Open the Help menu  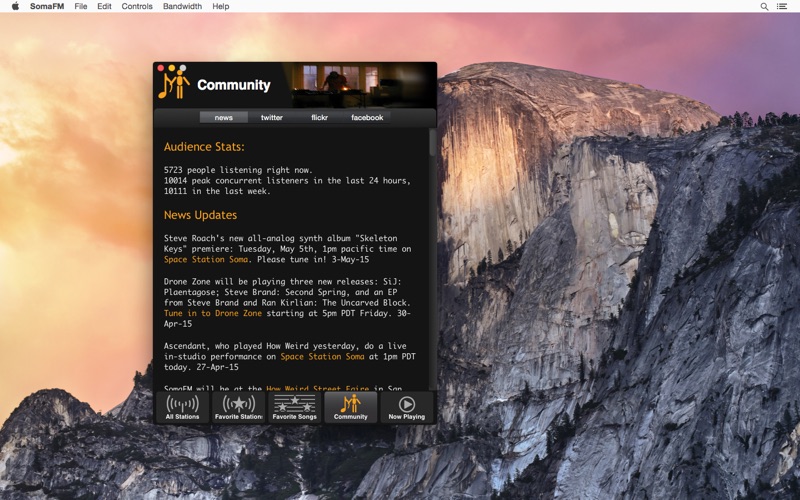tap(220, 6)
